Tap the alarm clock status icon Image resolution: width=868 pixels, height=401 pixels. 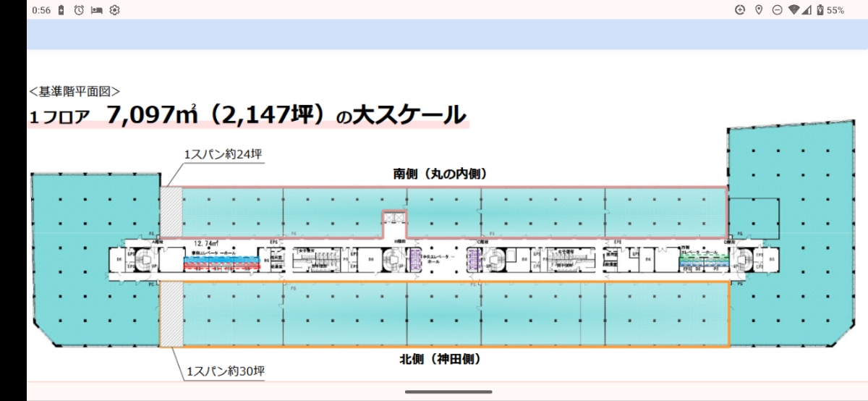pyautogui.click(x=79, y=10)
